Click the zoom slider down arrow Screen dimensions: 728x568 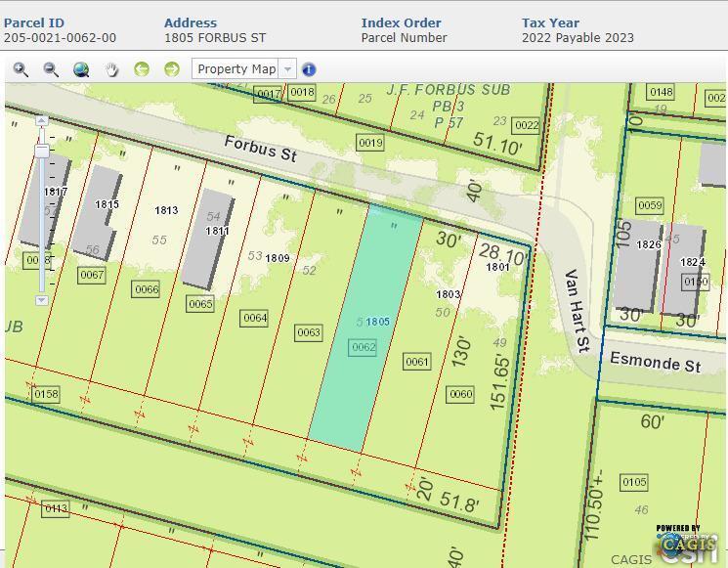point(42,300)
